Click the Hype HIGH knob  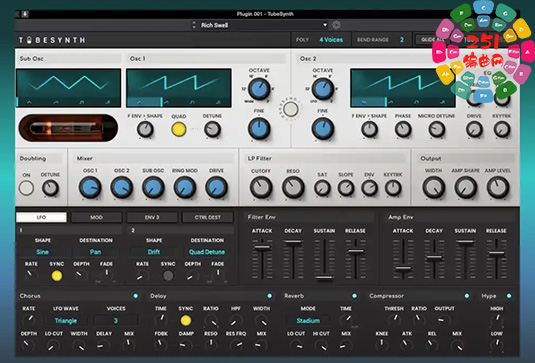(497, 320)
